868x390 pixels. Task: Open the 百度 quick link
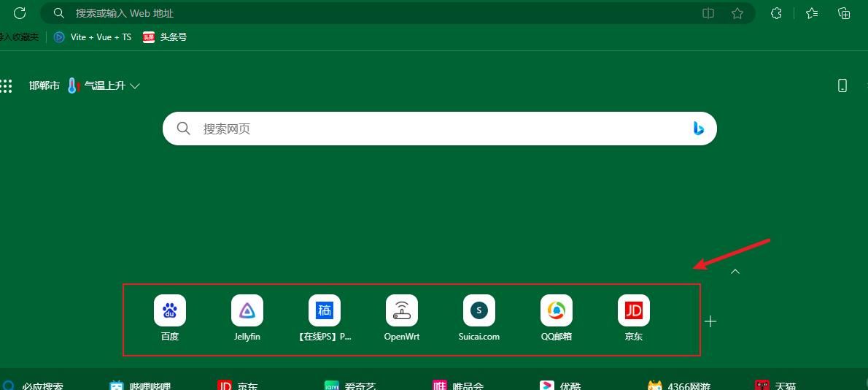[x=170, y=318]
